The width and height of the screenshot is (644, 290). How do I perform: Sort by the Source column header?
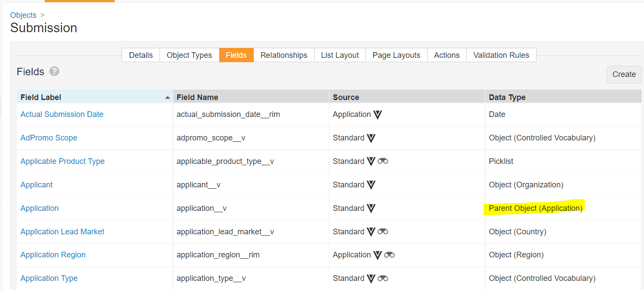tap(346, 97)
